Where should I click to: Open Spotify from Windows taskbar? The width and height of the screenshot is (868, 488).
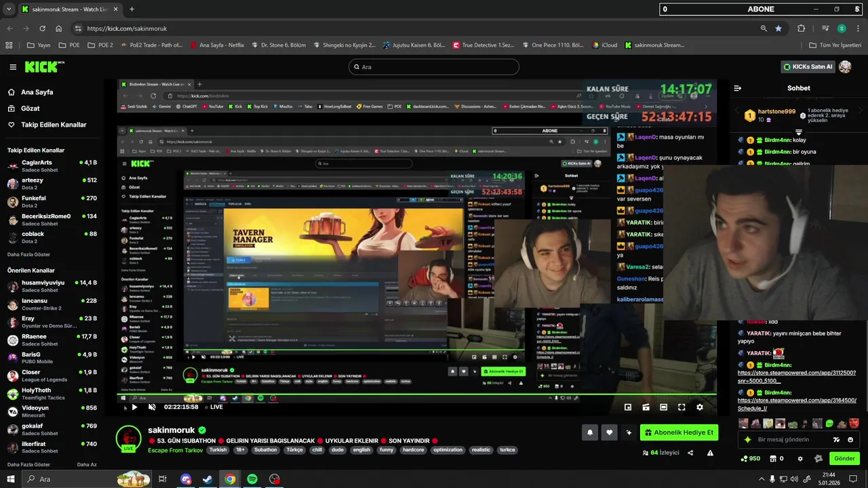(x=252, y=479)
